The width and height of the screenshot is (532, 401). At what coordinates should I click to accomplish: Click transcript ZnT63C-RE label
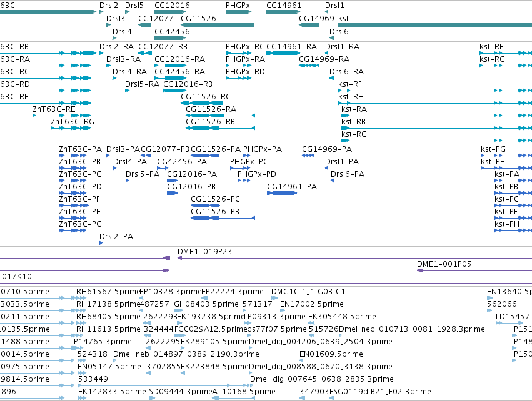[54, 109]
